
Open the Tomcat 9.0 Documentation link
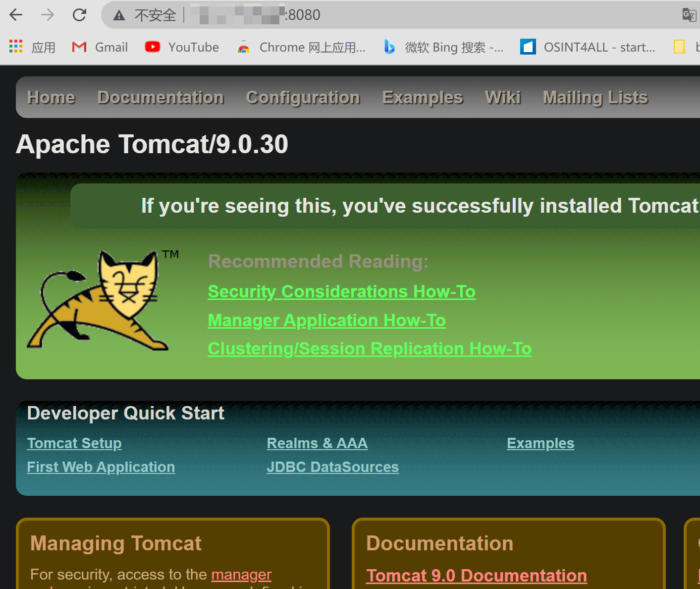477,576
